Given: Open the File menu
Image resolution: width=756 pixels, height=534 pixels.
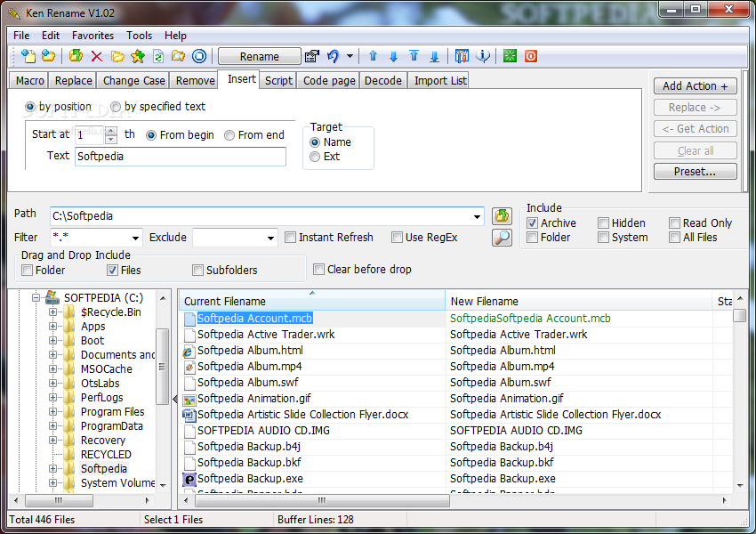Looking at the screenshot, I should [21, 36].
